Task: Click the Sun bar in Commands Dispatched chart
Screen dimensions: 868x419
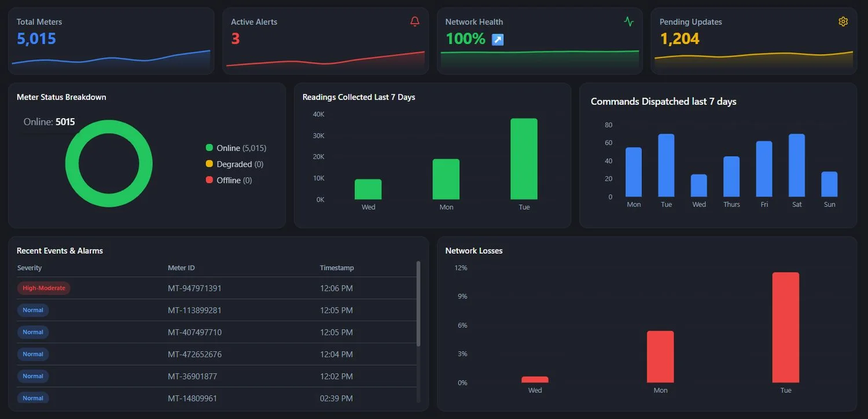Action: click(x=829, y=184)
